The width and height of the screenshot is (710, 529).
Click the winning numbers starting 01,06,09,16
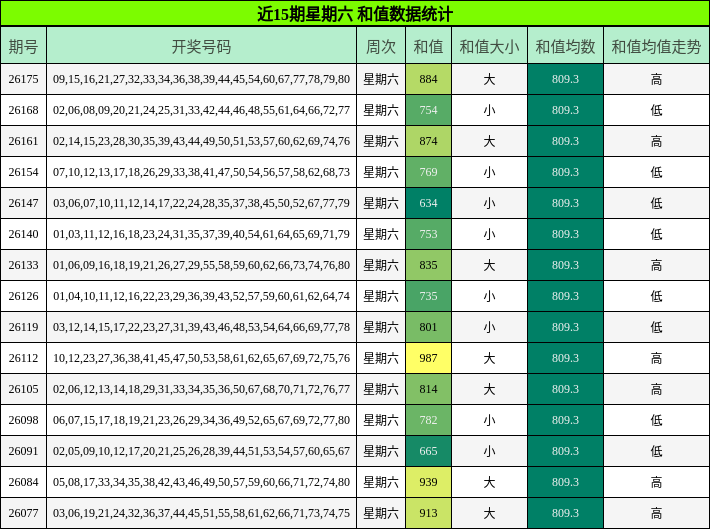(201, 265)
